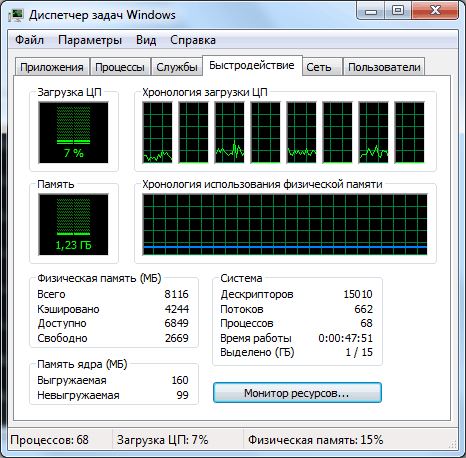Open Монитор ресурсов button

[297, 393]
